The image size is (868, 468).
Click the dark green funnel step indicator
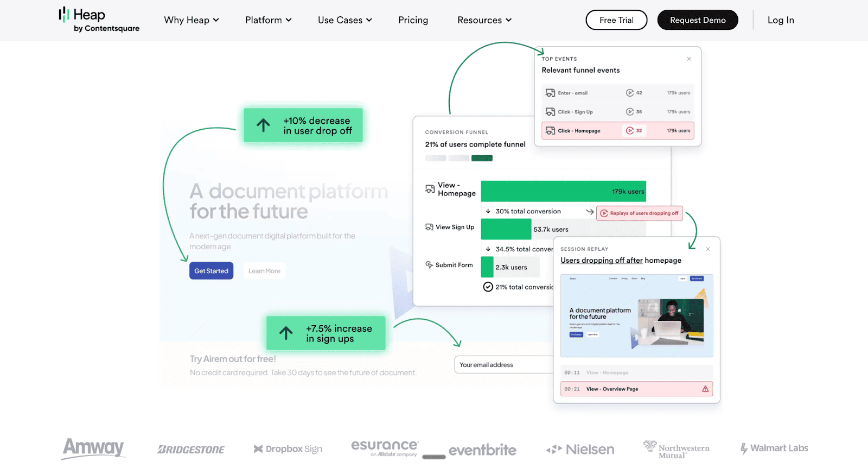[x=482, y=158]
